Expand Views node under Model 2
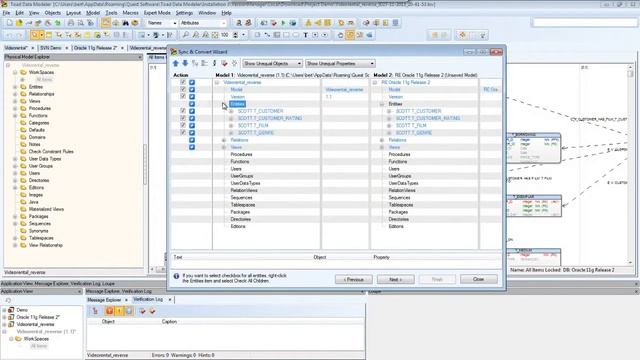 tap(382, 147)
